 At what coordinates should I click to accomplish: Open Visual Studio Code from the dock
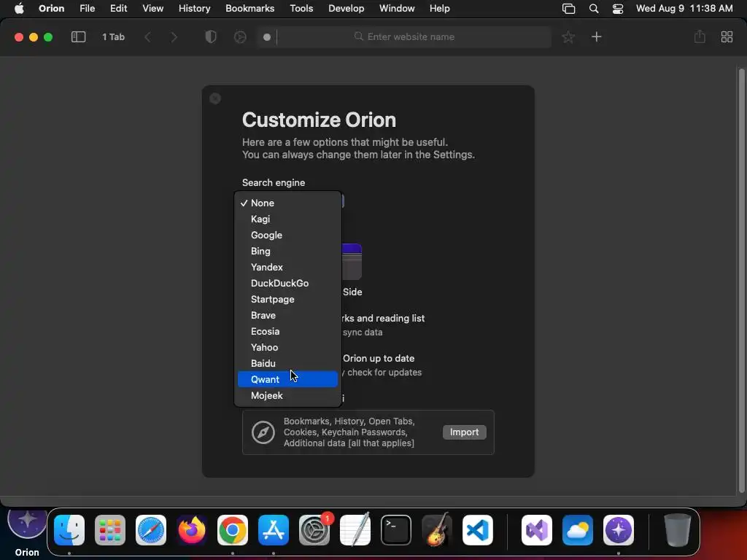477,530
